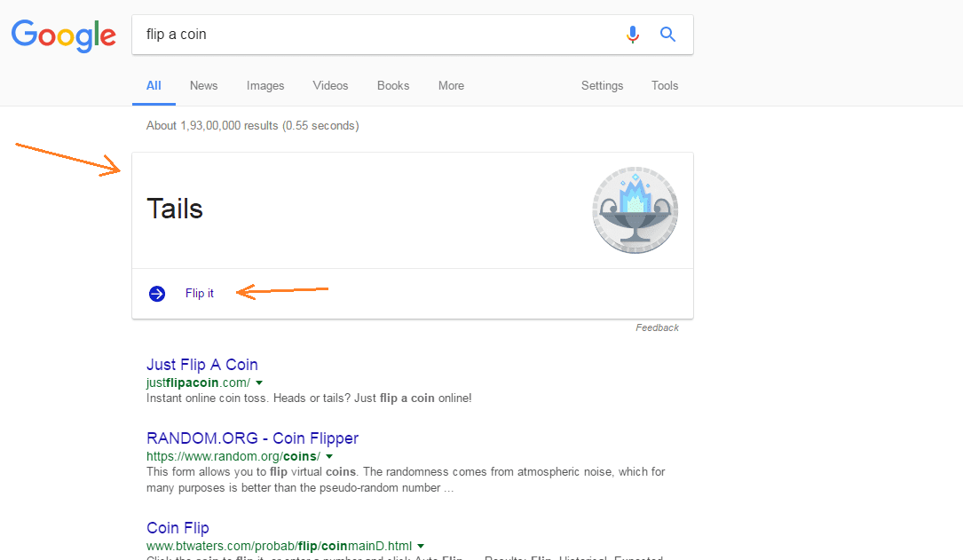Expand the btwaters.com dropdown arrow

pyautogui.click(x=421, y=546)
